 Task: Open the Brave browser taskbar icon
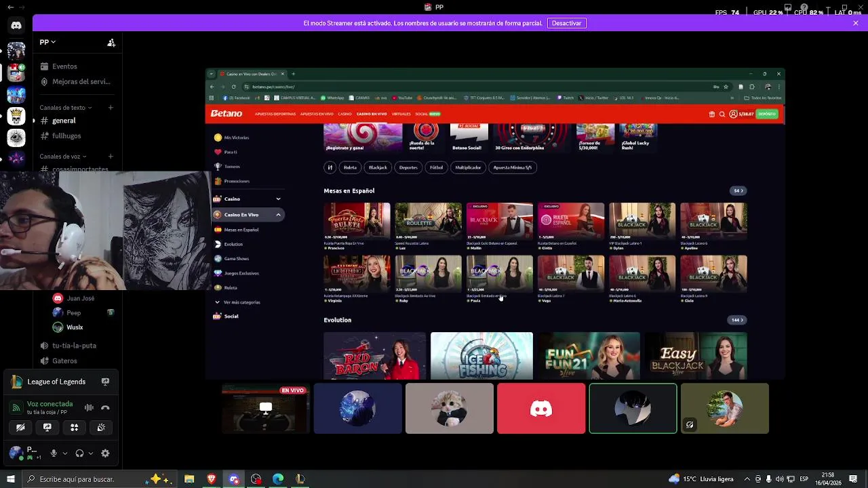click(212, 479)
